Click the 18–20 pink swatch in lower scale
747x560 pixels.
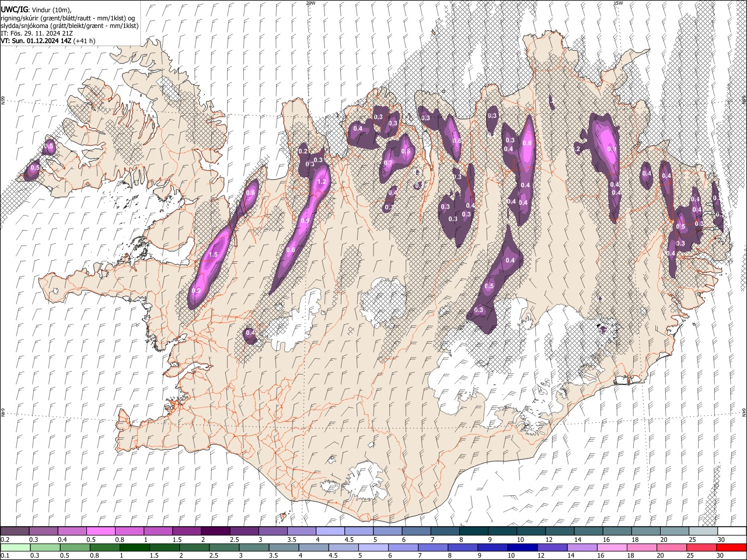[641, 548]
